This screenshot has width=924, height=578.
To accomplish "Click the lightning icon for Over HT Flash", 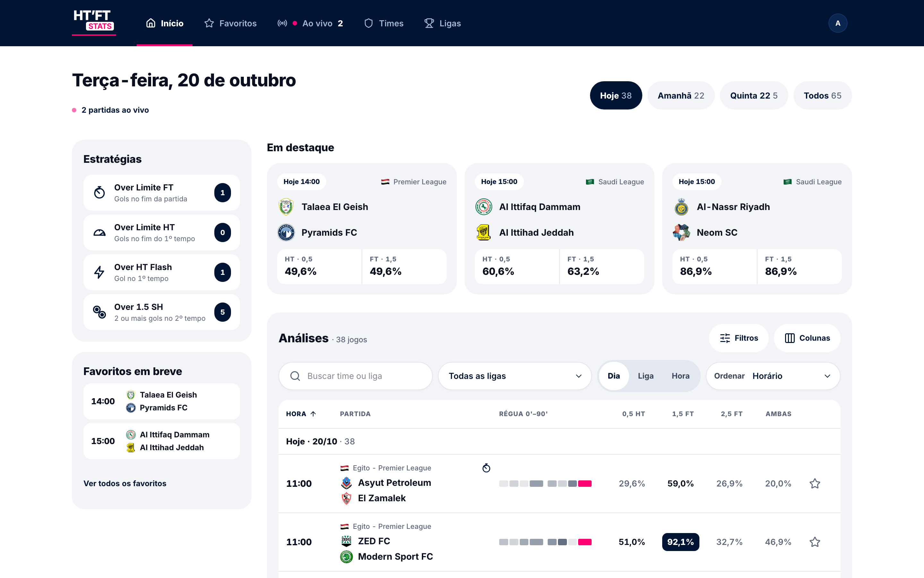I will [99, 272].
